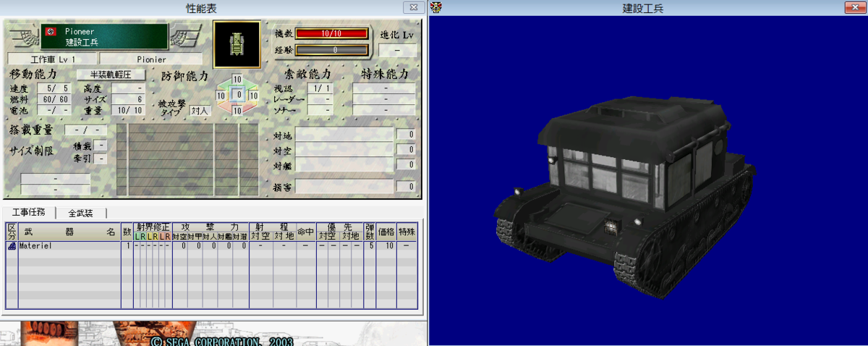The height and width of the screenshot is (346, 868).
Task: Click the 射程 column header
Action: 272,227
